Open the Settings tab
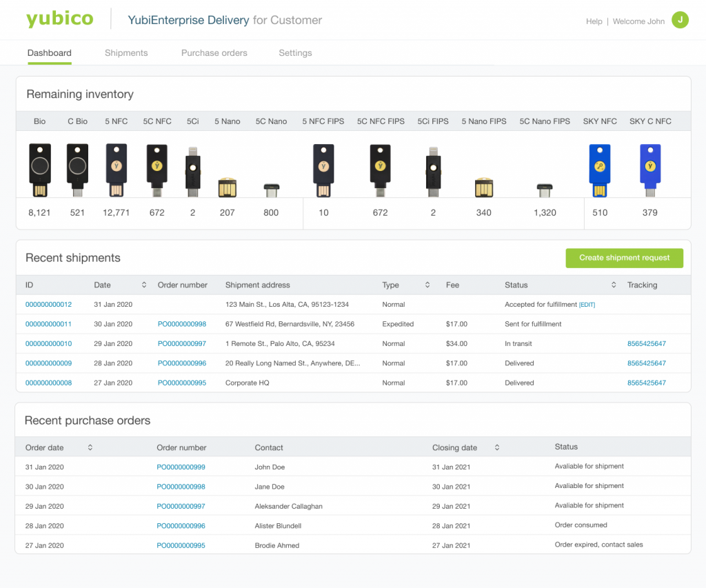Screen dimensions: 706x588 coord(295,52)
